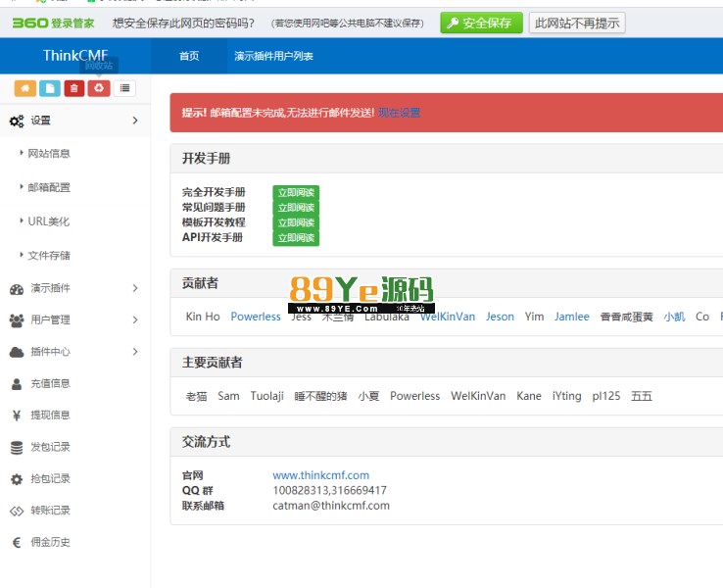The height and width of the screenshot is (588, 723).
Task: Click main contributor Kane
Action: coord(529,396)
